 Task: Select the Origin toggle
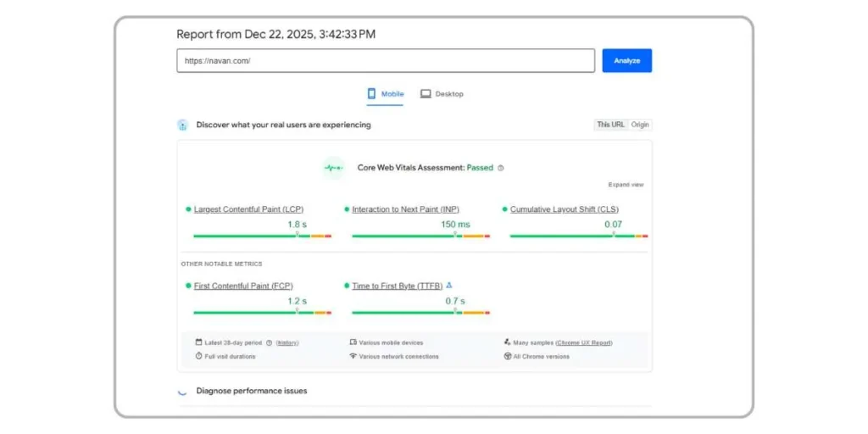point(640,125)
